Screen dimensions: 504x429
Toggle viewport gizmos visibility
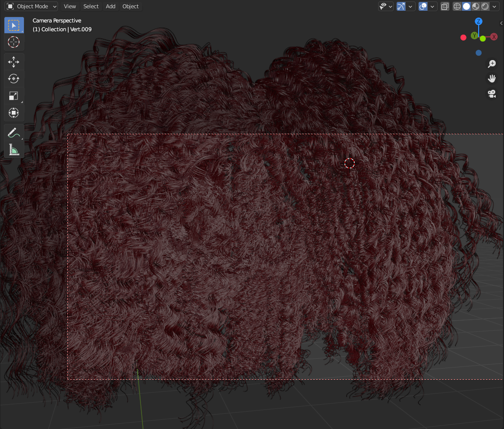coord(402,6)
